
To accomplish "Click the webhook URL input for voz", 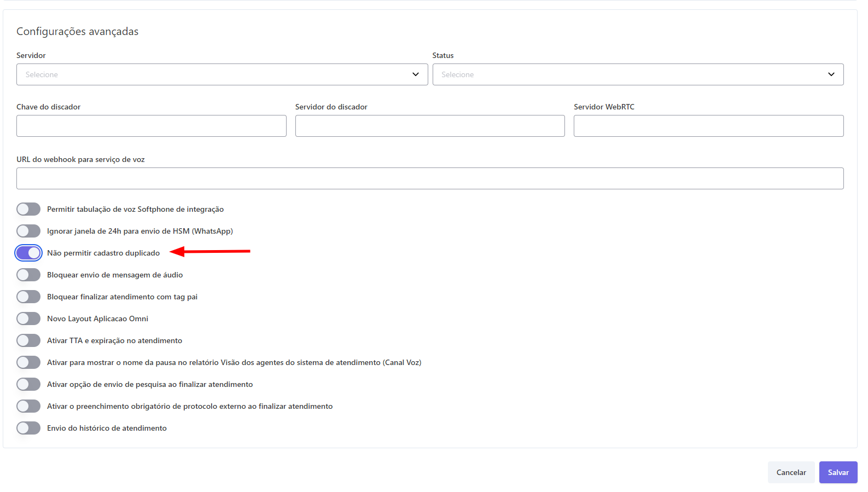I will [x=429, y=178].
